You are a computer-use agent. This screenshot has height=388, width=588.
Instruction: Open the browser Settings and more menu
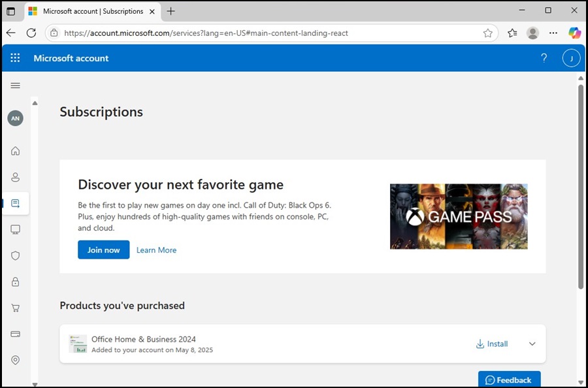pyautogui.click(x=553, y=33)
